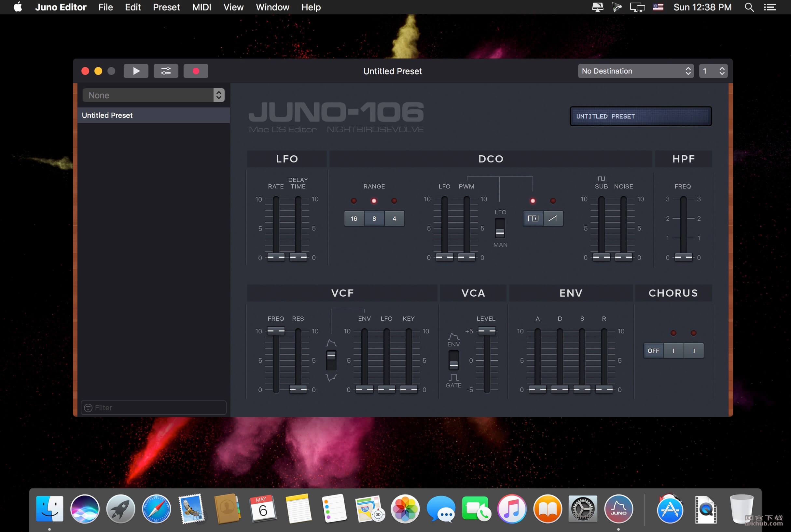Image resolution: width=791 pixels, height=532 pixels.
Task: Click the VCF RES slider handle
Action: pyautogui.click(x=298, y=389)
